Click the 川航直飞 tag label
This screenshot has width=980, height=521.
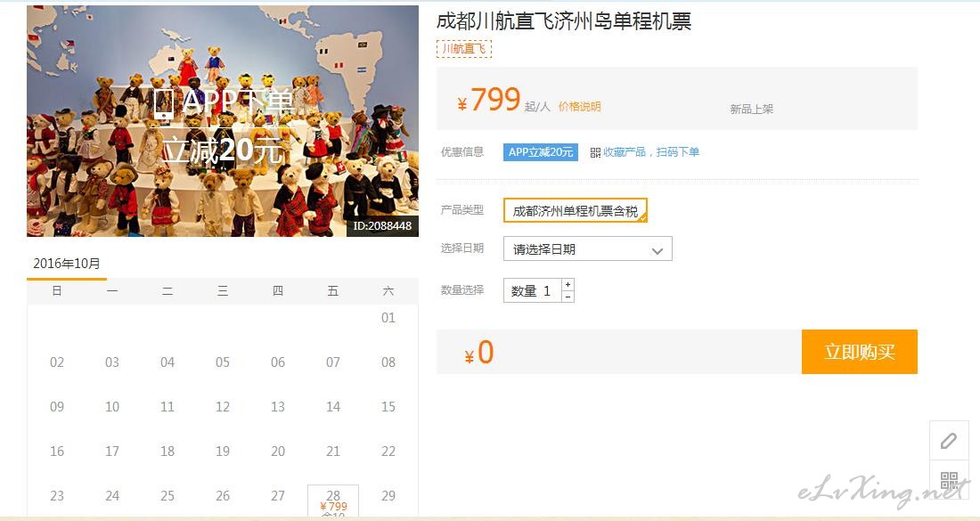(x=464, y=49)
